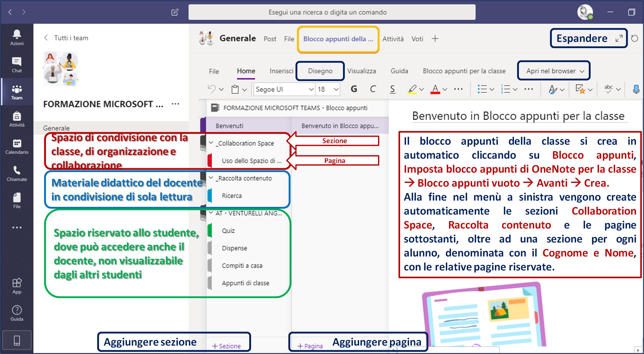Viewport: 644px width, 354px height.
Task: Apply bold with the G button
Action: click(x=354, y=89)
